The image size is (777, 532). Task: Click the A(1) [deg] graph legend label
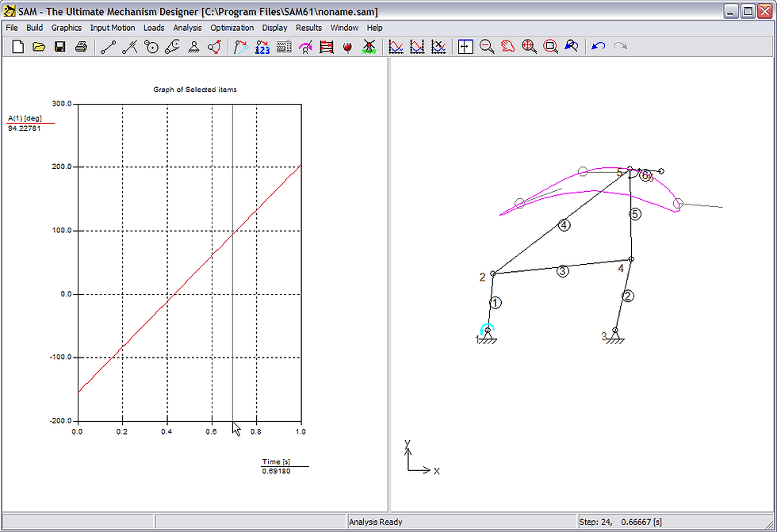[25, 118]
